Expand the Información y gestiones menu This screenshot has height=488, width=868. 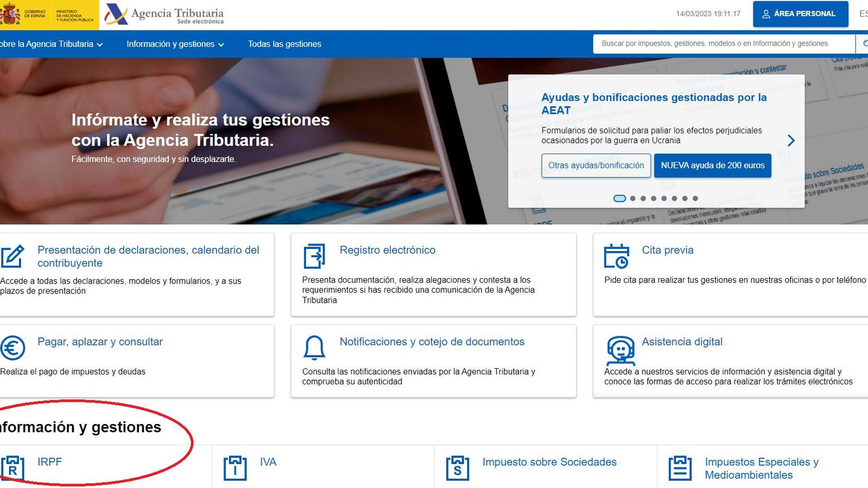(175, 44)
